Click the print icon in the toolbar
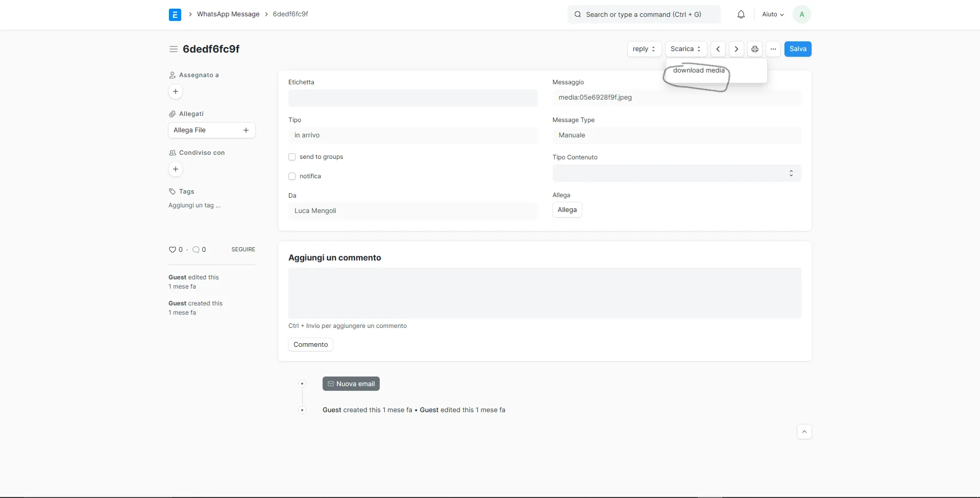The height and width of the screenshot is (498, 980). [755, 49]
